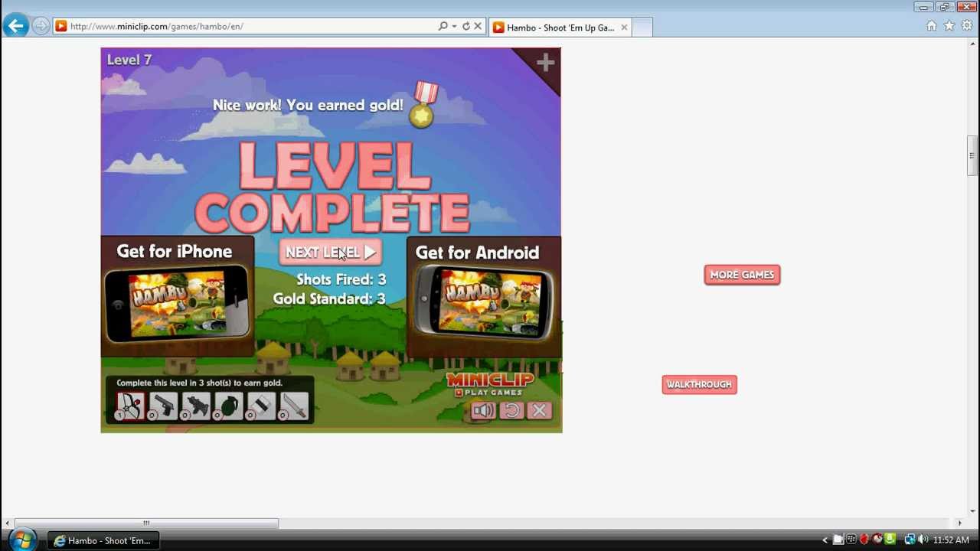980x551 pixels.
Task: Select the grenade weapon
Action: (228, 406)
